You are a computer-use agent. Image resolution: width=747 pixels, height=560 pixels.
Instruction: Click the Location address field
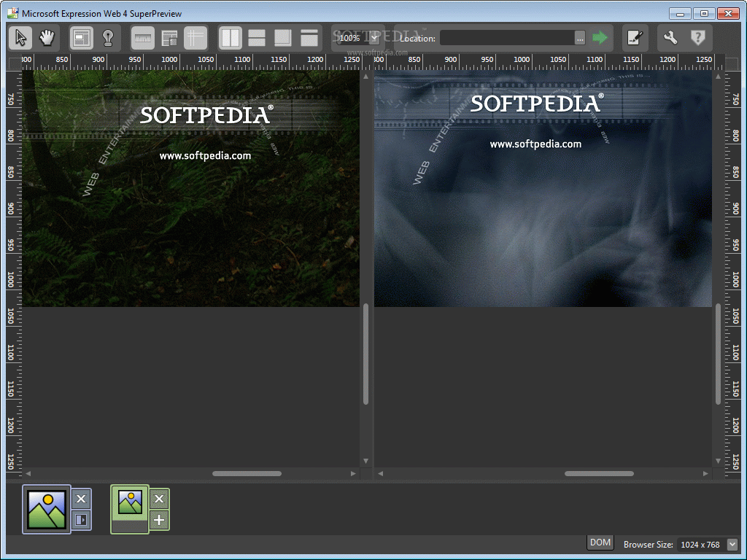[507, 38]
